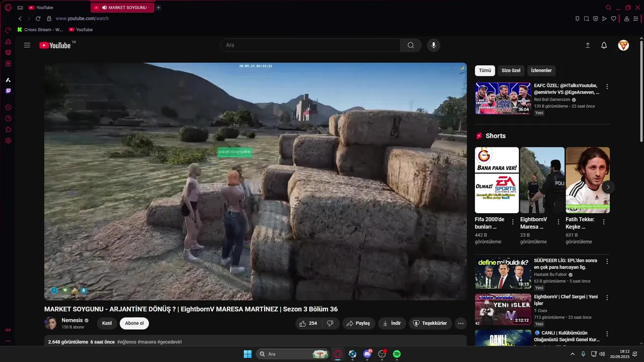Search with voice using microphone icon
The height and width of the screenshot is (362, 644).
[434, 45]
